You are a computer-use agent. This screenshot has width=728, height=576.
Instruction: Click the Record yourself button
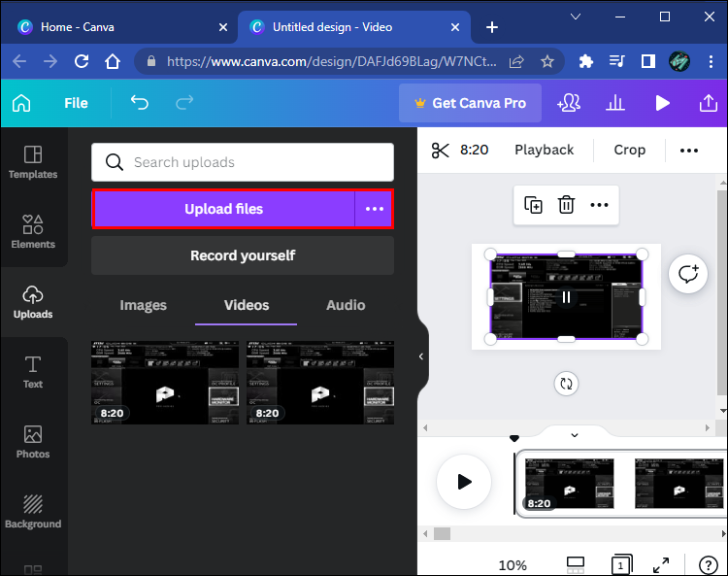(243, 255)
